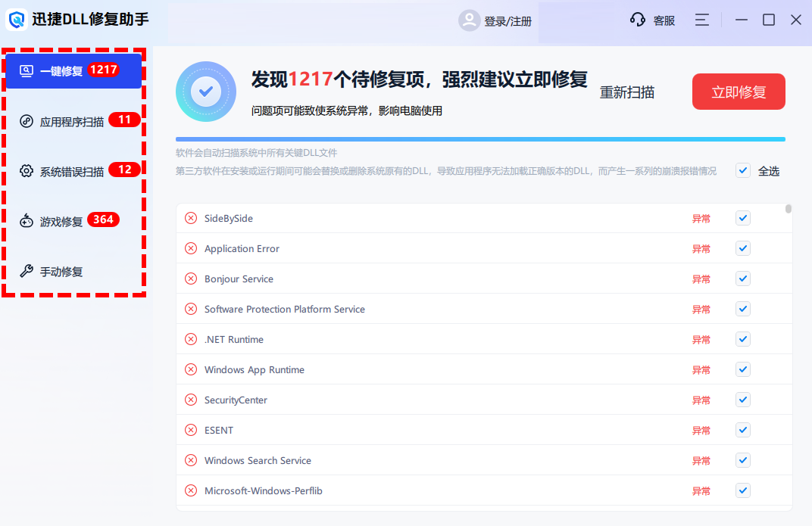Select the Windows Search Service row
Image resolution: width=812 pixels, height=526 pixels.
(257, 460)
